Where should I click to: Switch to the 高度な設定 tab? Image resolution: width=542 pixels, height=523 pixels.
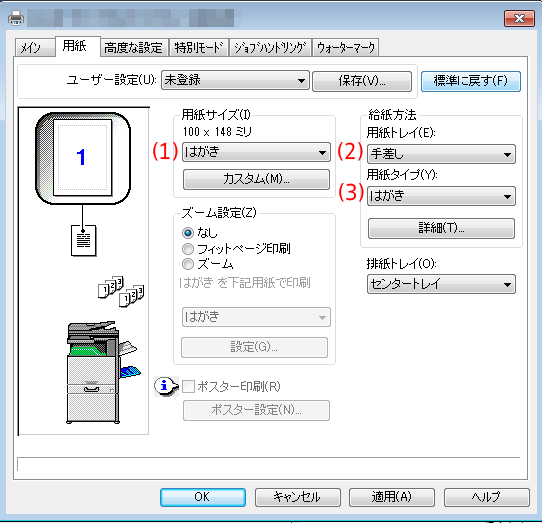[134, 48]
